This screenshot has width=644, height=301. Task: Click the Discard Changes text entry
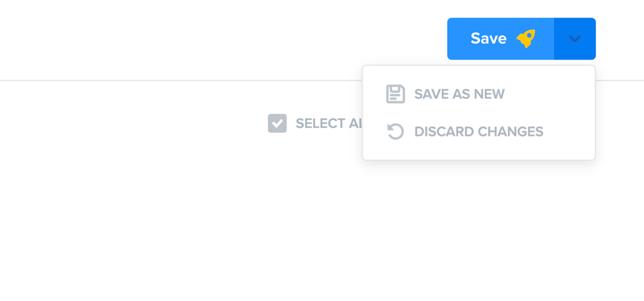click(479, 132)
